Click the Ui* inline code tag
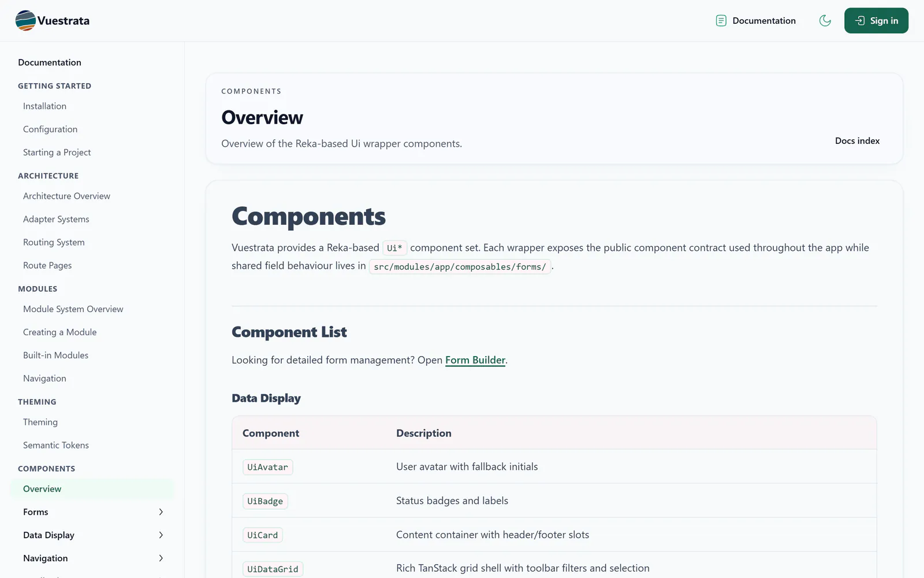This screenshot has height=578, width=924. click(395, 248)
